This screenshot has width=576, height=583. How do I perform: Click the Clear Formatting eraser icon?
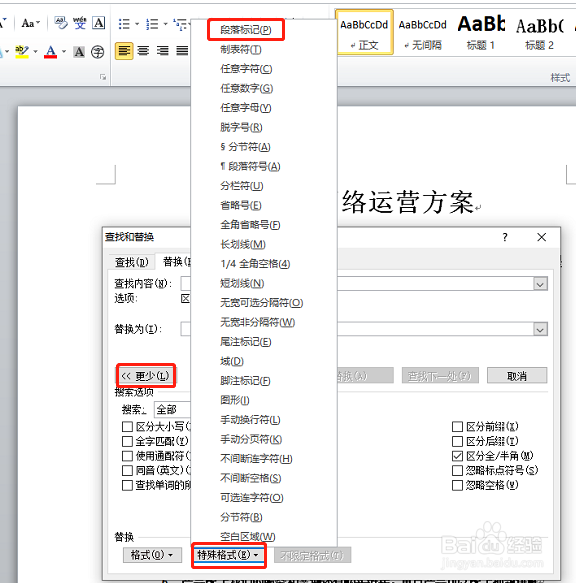coord(61,23)
